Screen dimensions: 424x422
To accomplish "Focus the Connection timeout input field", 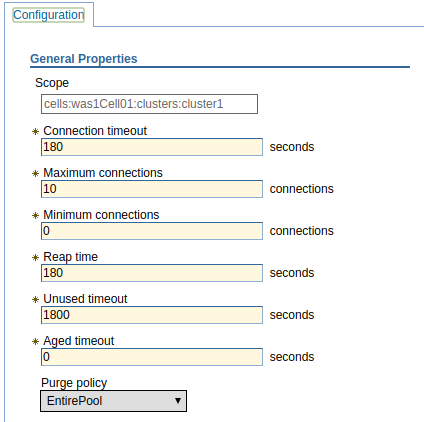I will (152, 147).
